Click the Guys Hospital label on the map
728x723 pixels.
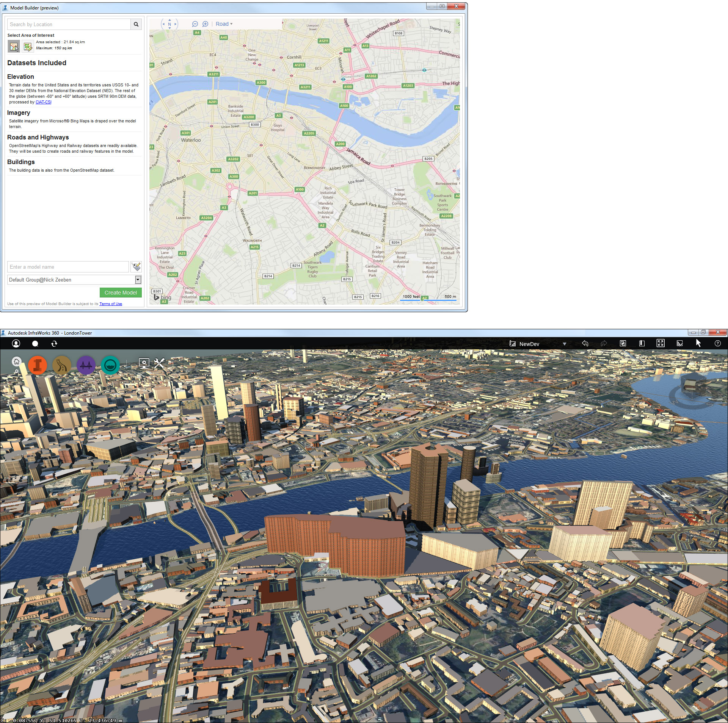pyautogui.click(x=278, y=127)
